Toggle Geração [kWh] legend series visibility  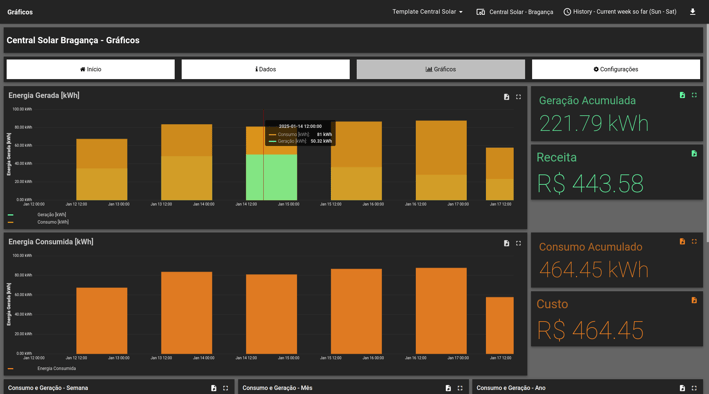[52, 215]
